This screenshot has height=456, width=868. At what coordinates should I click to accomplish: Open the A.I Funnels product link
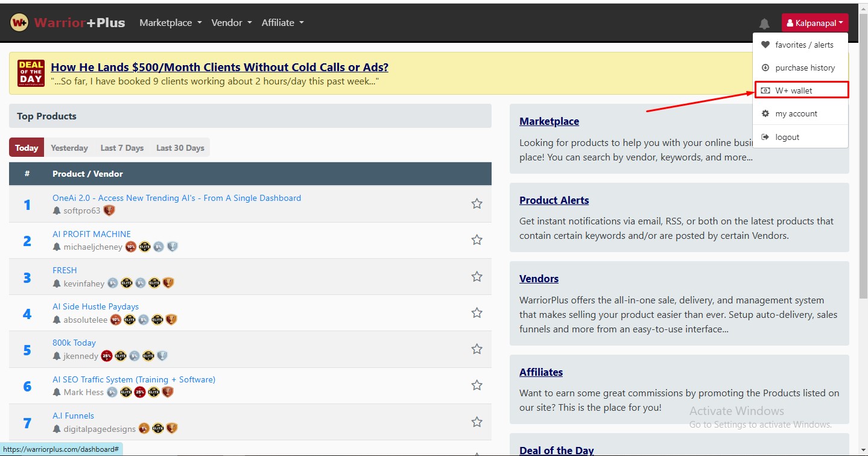tap(74, 416)
